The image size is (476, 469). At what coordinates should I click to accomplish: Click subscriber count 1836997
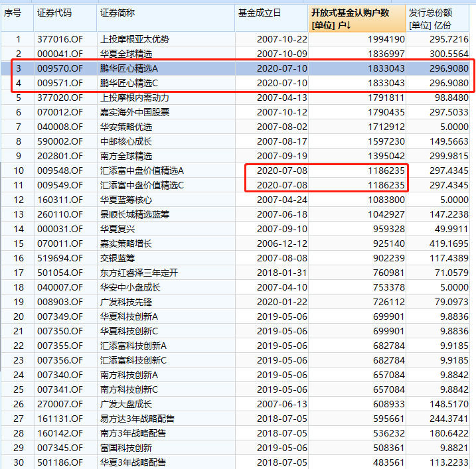click(x=386, y=54)
